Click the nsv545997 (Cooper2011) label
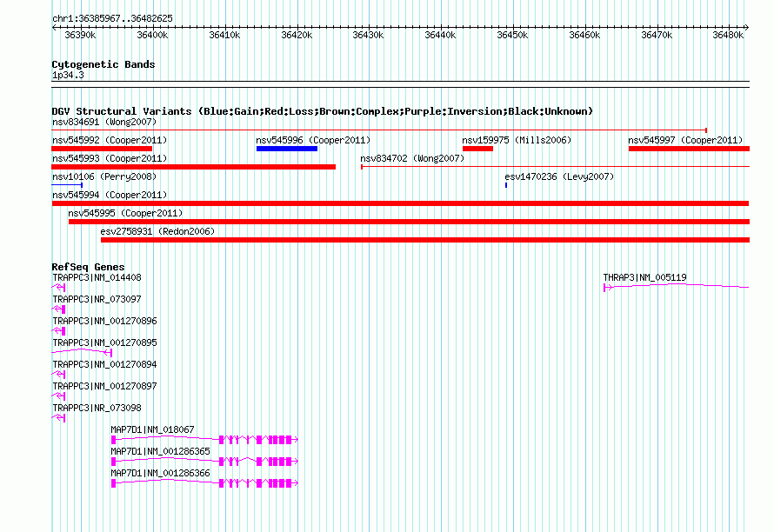Image resolution: width=774 pixels, height=532 pixels. [x=685, y=140]
